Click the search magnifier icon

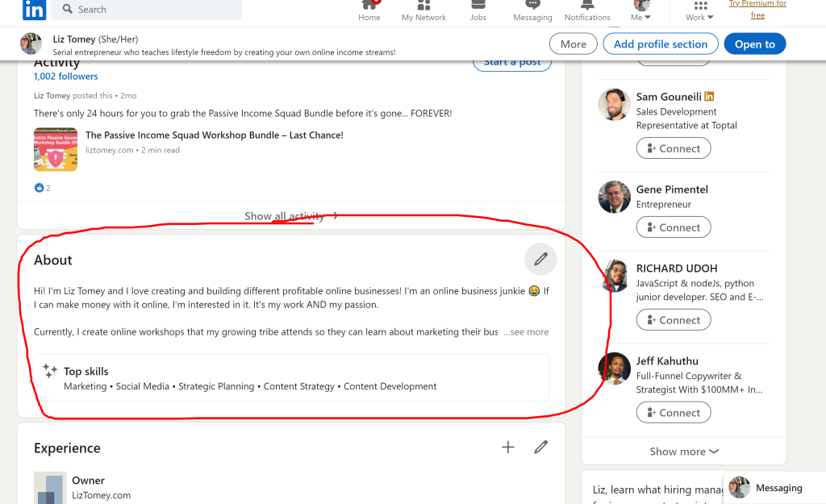[x=68, y=9]
